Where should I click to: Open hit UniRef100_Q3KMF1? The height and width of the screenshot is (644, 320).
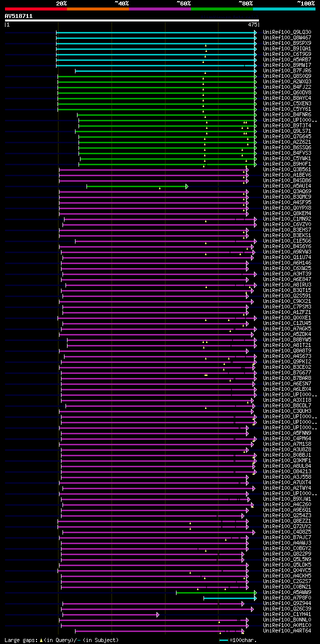click(x=287, y=461)
